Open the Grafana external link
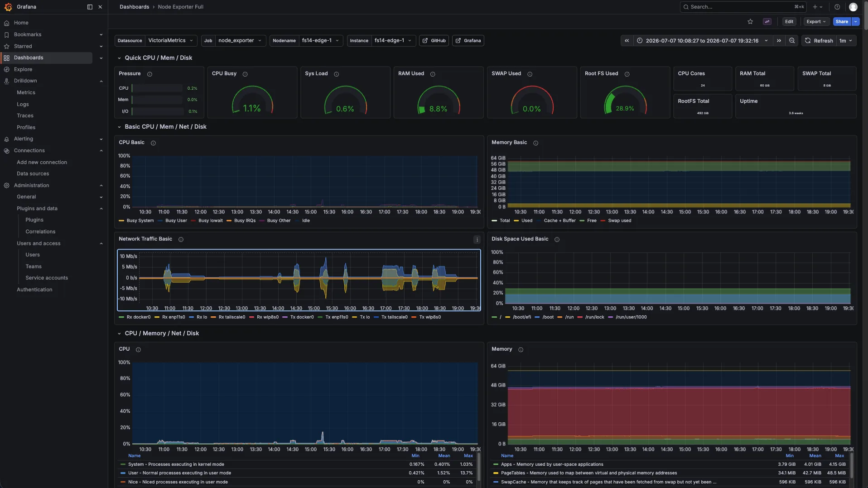 468,41
